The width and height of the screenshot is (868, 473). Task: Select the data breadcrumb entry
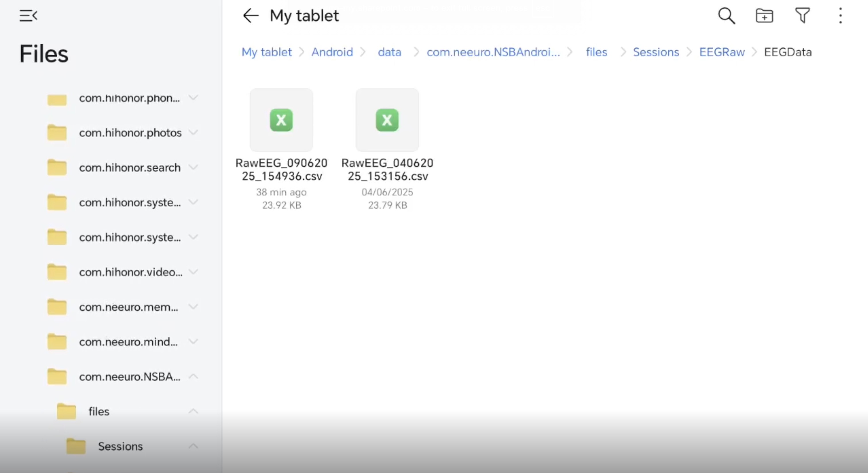[389, 52]
